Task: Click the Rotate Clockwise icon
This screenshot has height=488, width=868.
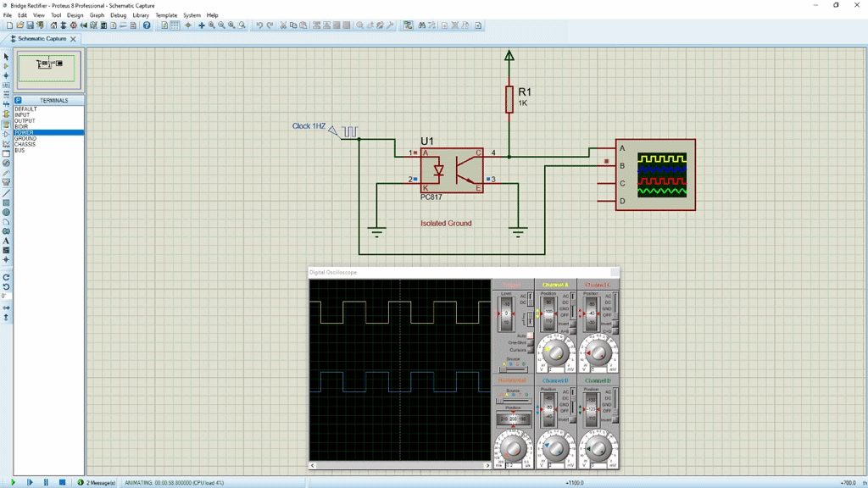Action: tap(6, 277)
